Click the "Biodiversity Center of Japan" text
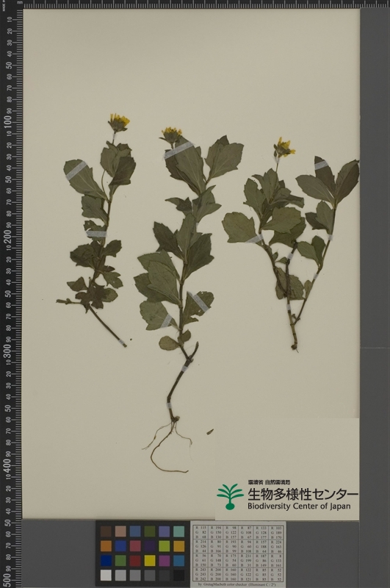This screenshot has width=390, height=588. click(x=299, y=506)
